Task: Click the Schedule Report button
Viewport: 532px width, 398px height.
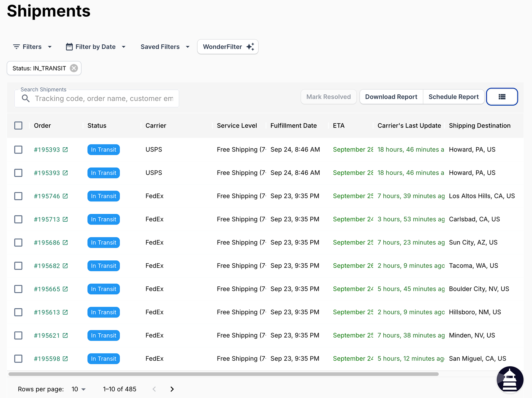Action: pyautogui.click(x=453, y=97)
